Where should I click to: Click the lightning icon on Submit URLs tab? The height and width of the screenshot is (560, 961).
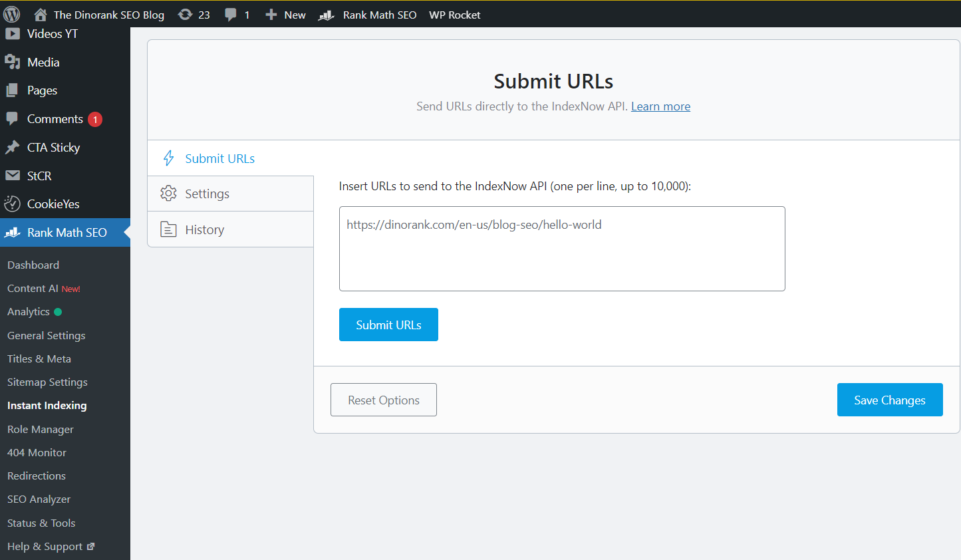(167, 158)
